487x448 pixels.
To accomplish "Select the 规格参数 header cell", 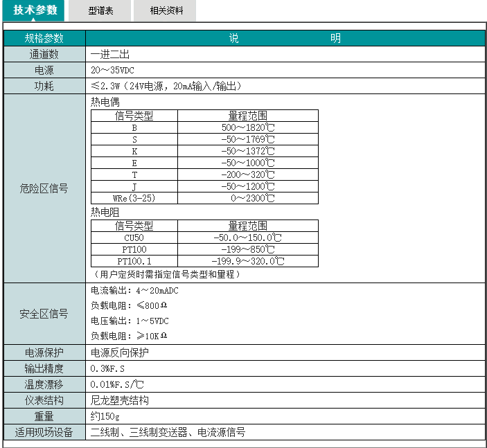I will (x=44, y=38).
